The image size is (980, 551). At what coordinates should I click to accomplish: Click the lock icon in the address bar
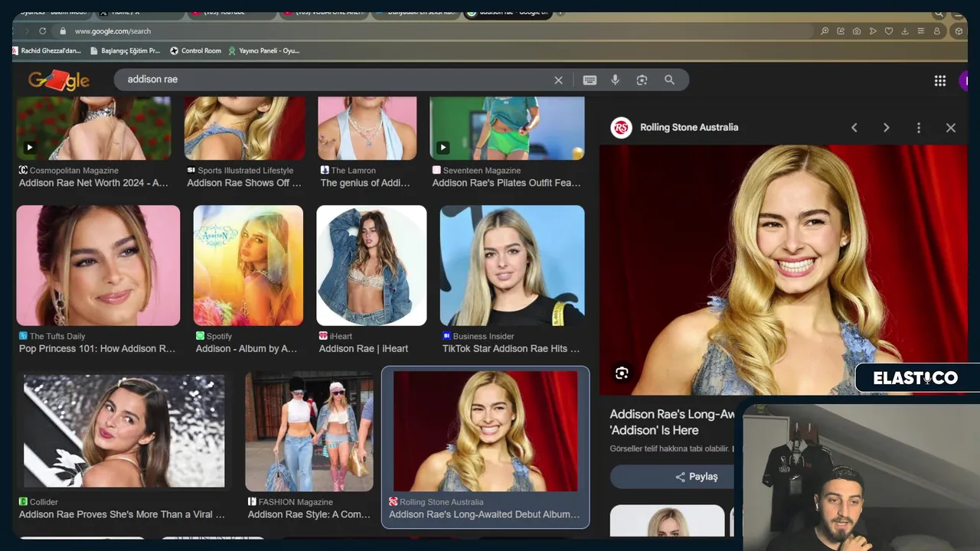coord(62,31)
